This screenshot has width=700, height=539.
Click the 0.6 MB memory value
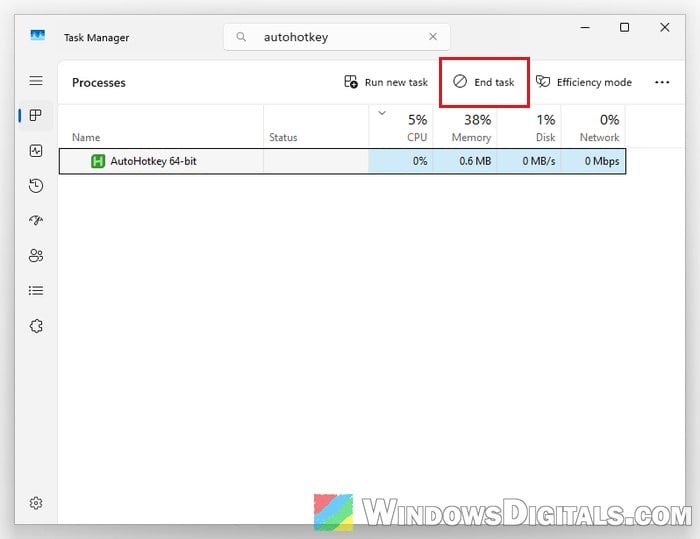[x=475, y=161]
